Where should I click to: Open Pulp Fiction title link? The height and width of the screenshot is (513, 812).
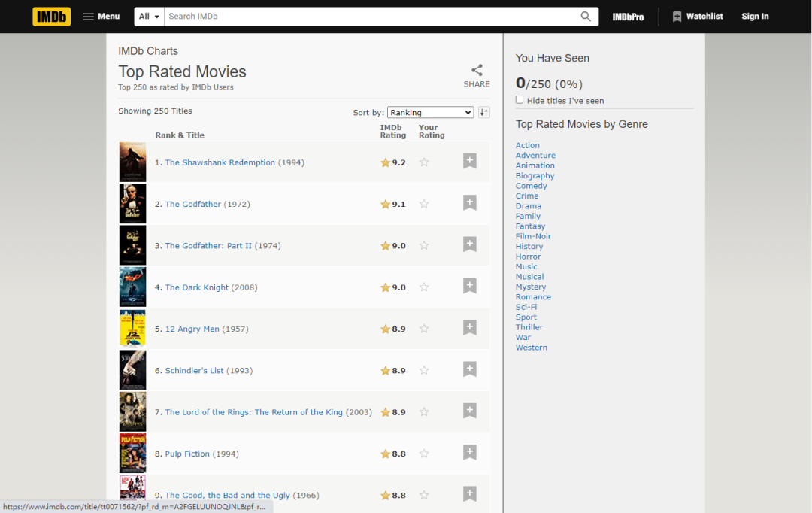point(187,454)
